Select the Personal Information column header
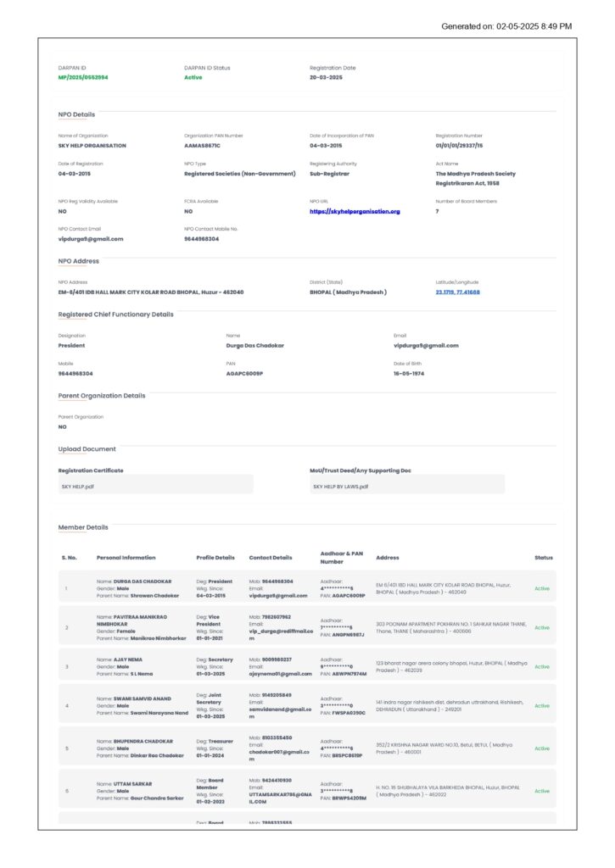The height and width of the screenshot is (868, 615). click(126, 557)
